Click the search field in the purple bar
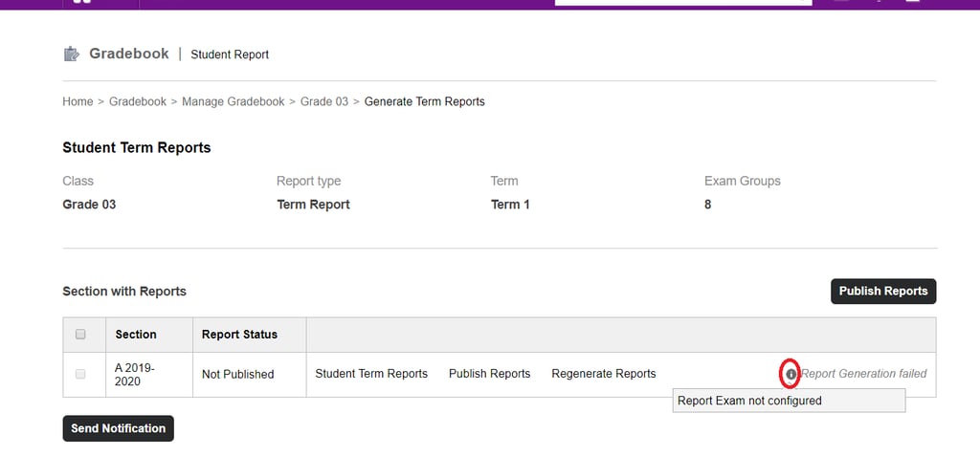 pos(682,2)
